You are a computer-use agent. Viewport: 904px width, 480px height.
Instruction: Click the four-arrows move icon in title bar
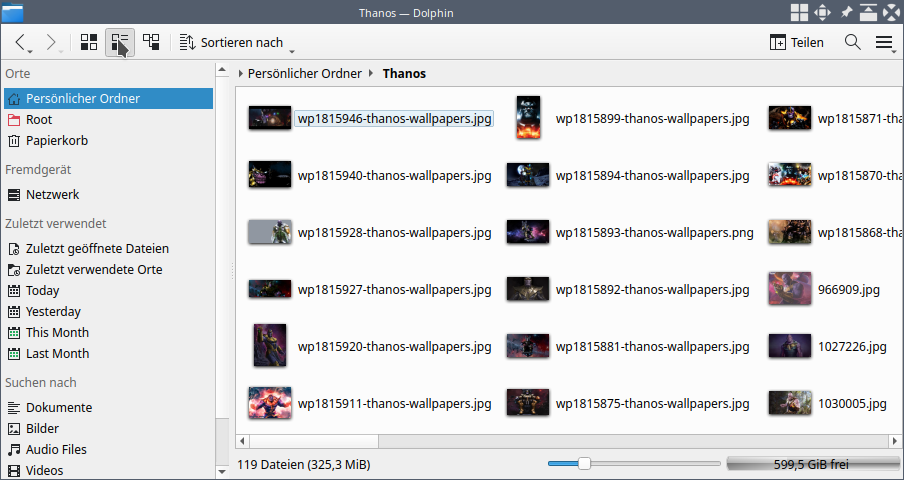click(x=822, y=12)
